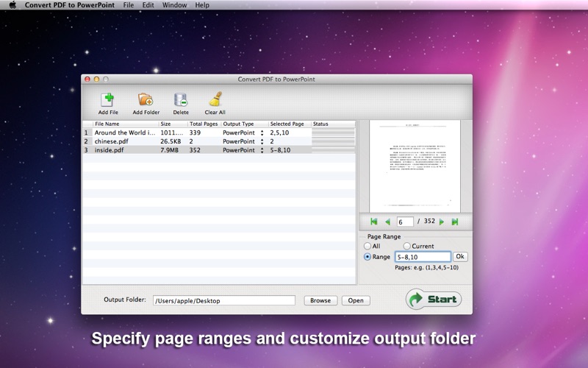Click the File Name column header

pos(125,124)
